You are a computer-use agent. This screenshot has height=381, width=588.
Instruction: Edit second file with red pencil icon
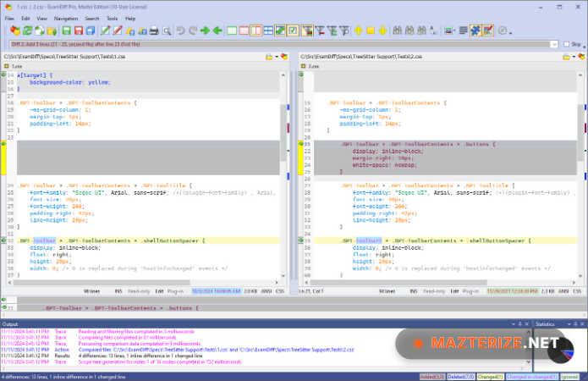(118, 30)
